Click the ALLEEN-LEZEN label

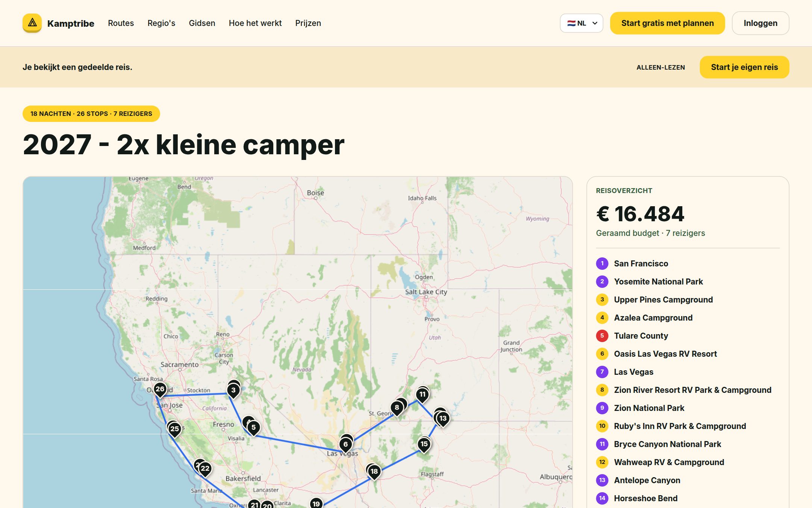(x=661, y=67)
